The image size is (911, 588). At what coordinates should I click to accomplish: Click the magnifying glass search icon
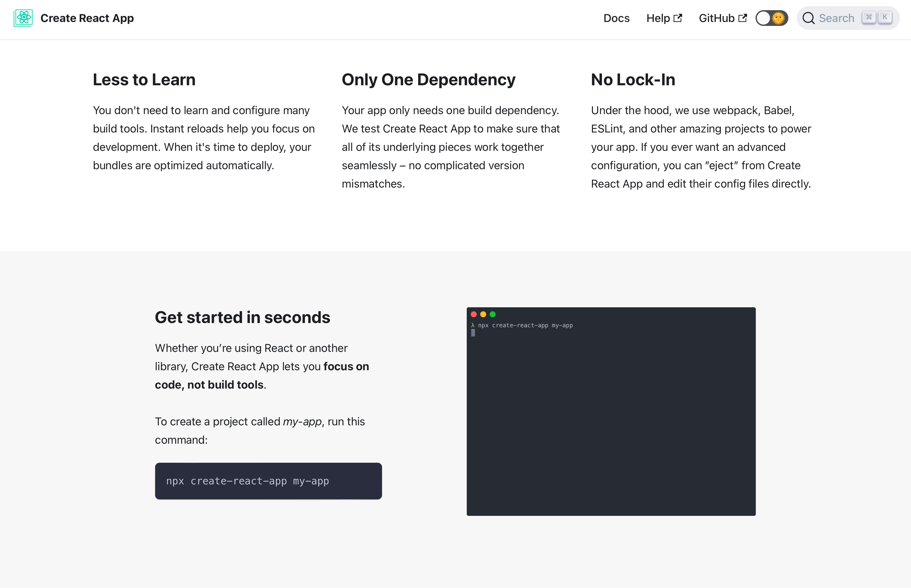pyautogui.click(x=808, y=18)
